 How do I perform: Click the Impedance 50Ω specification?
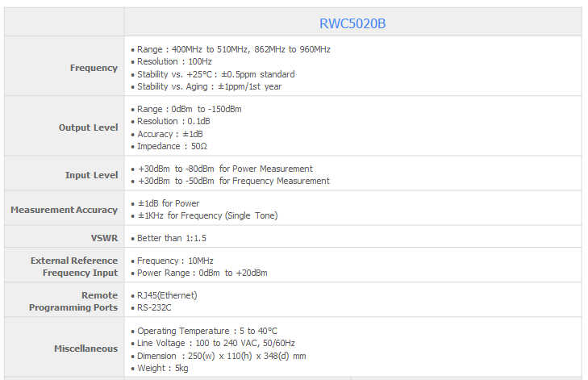[x=173, y=146]
